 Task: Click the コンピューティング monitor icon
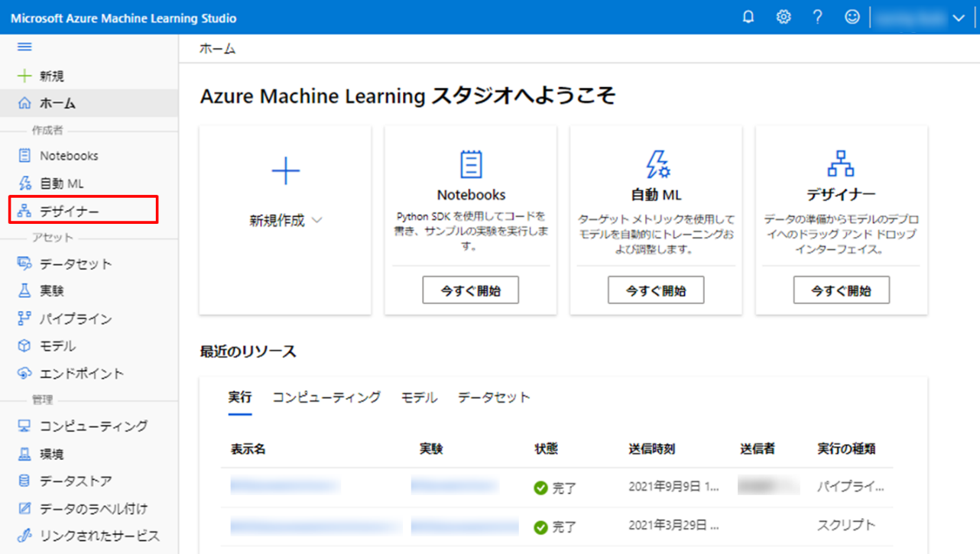24,426
